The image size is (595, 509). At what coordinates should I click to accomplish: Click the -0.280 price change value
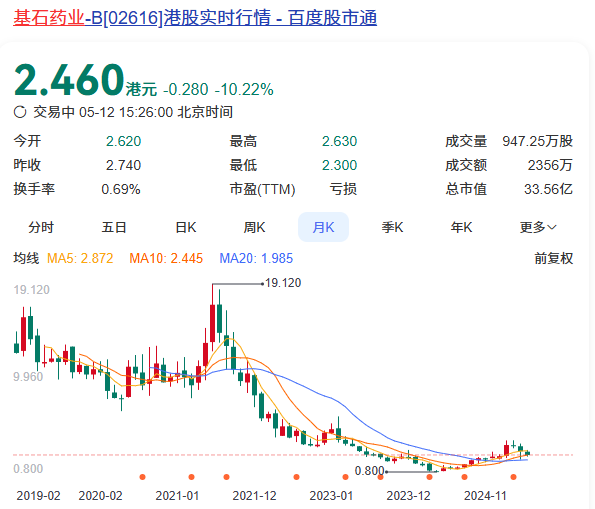click(186, 90)
